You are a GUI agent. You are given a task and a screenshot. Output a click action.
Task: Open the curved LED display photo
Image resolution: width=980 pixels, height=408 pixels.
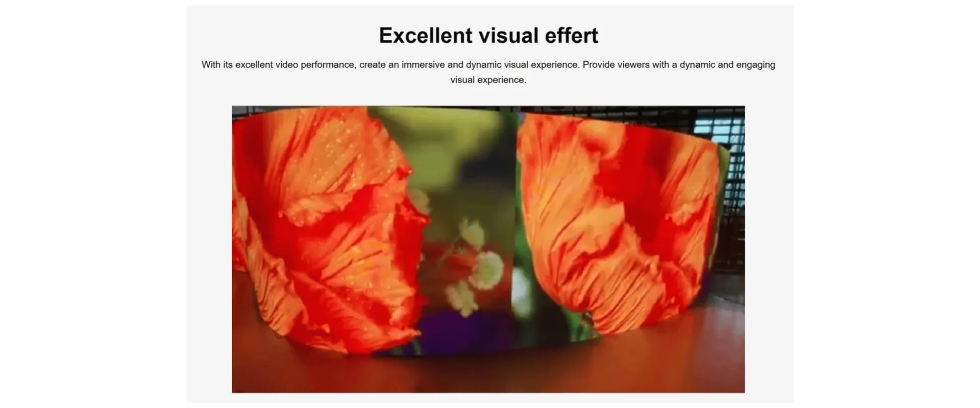click(x=488, y=249)
